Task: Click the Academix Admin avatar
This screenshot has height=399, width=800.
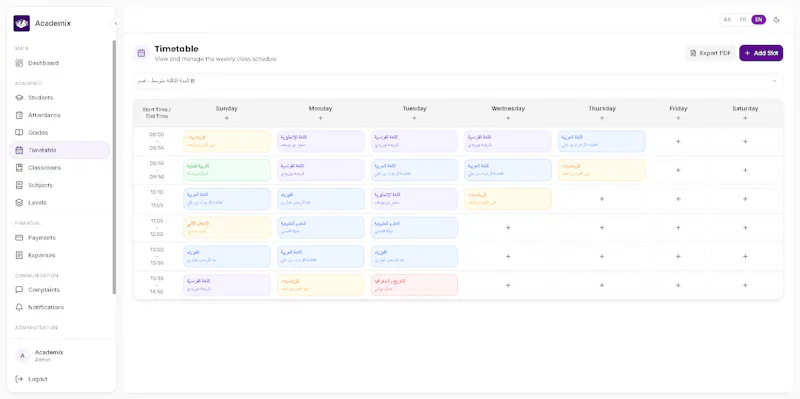Action: pos(22,356)
